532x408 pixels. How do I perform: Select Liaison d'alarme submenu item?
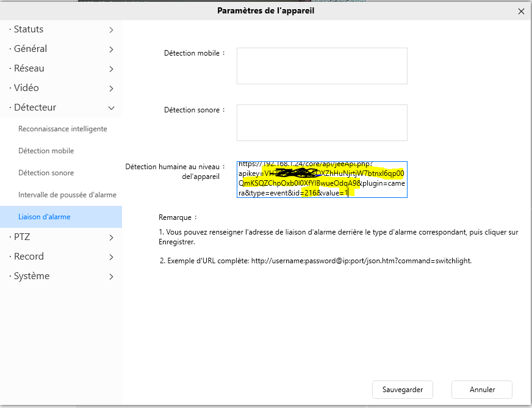point(61,217)
